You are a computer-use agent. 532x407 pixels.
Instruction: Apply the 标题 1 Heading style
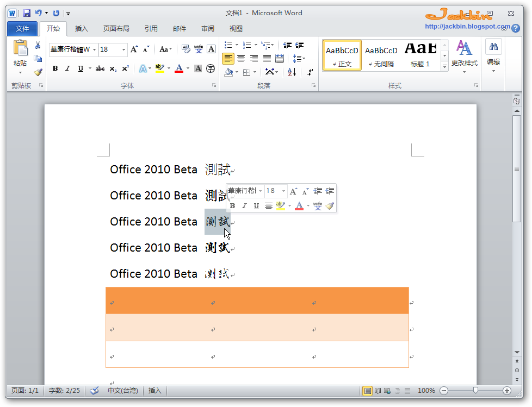tap(420, 55)
